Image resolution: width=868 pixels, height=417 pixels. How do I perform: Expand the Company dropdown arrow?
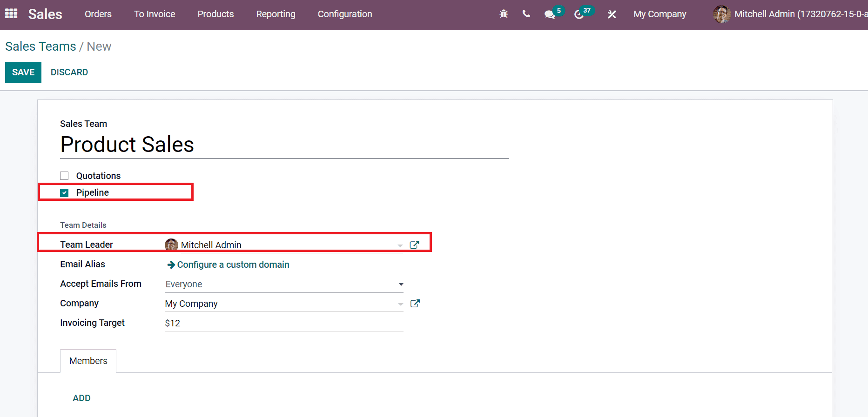tap(401, 304)
